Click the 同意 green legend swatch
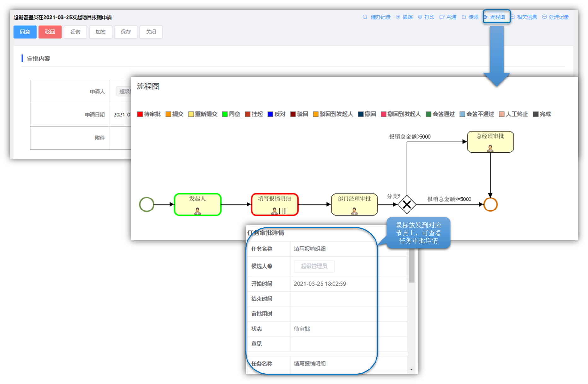The height and width of the screenshot is (384, 588). (225, 114)
